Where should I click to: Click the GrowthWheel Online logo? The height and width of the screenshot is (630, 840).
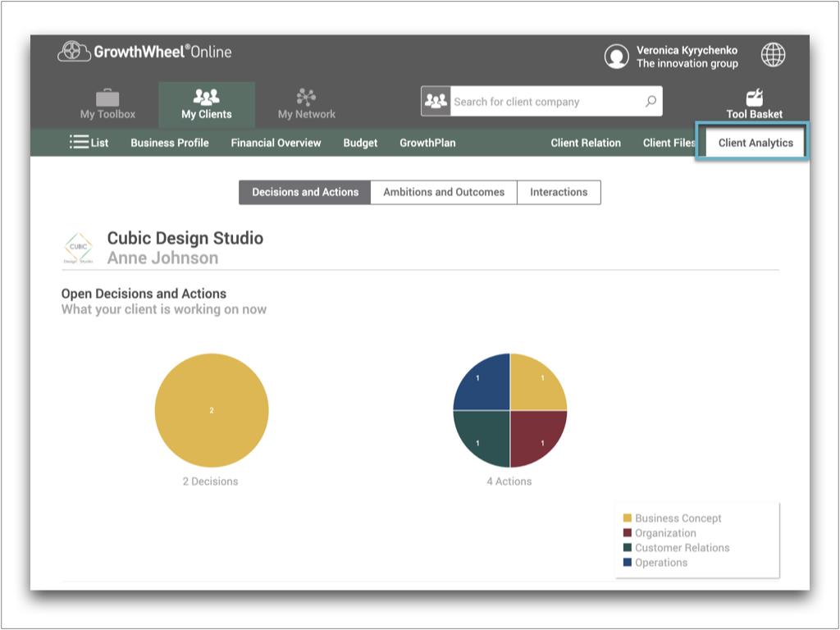tap(144, 52)
